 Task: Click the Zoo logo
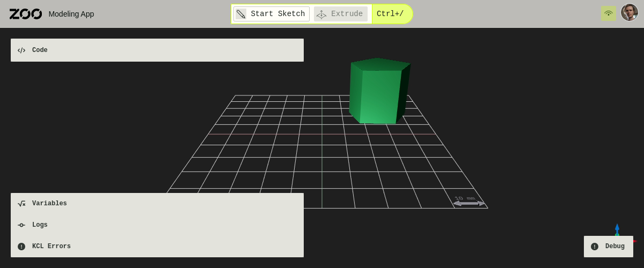point(25,14)
